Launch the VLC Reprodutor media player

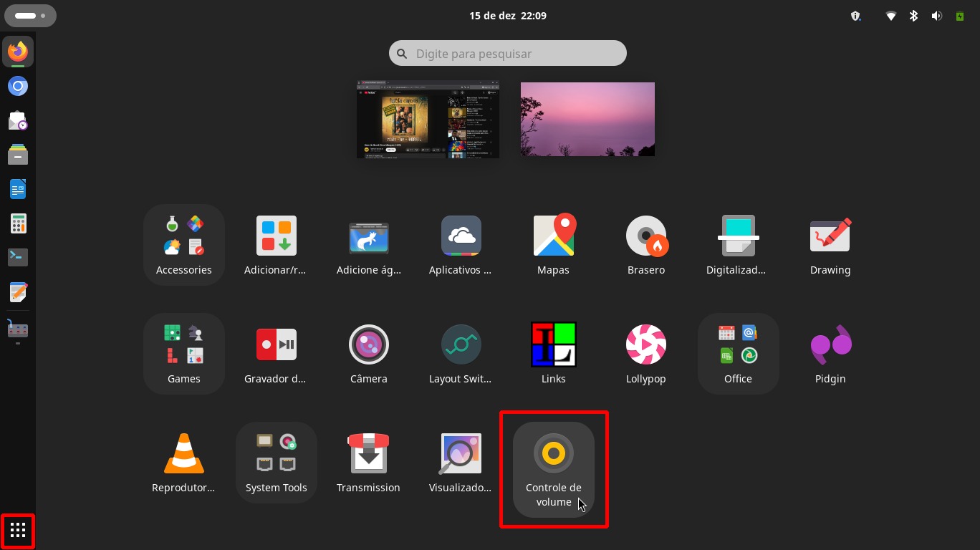pyautogui.click(x=184, y=455)
